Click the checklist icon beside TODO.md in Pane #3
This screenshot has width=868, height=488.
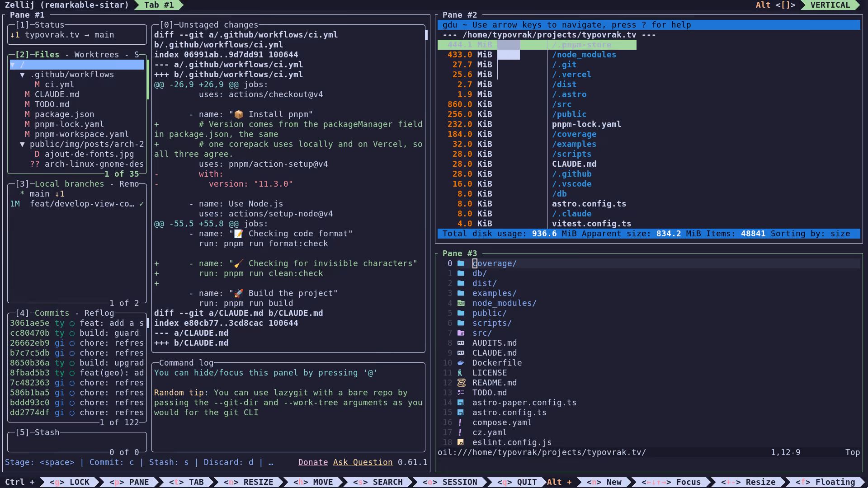coord(461,393)
